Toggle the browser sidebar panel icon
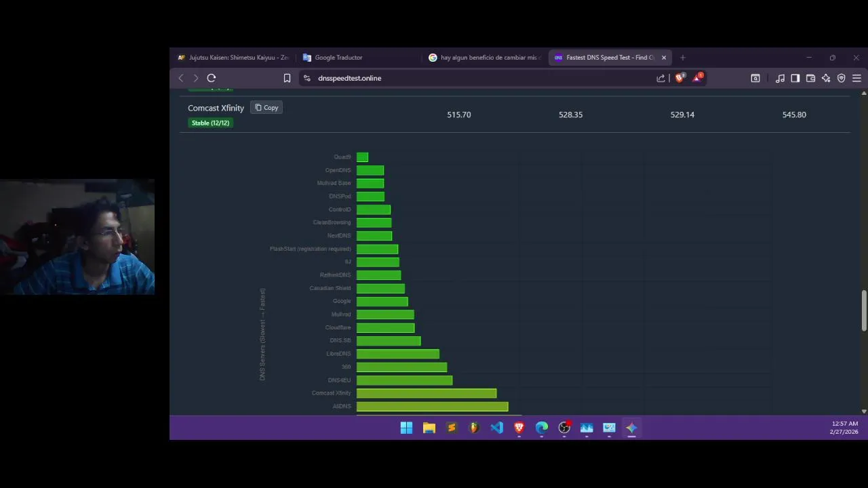Image resolution: width=868 pixels, height=488 pixels. 795,78
